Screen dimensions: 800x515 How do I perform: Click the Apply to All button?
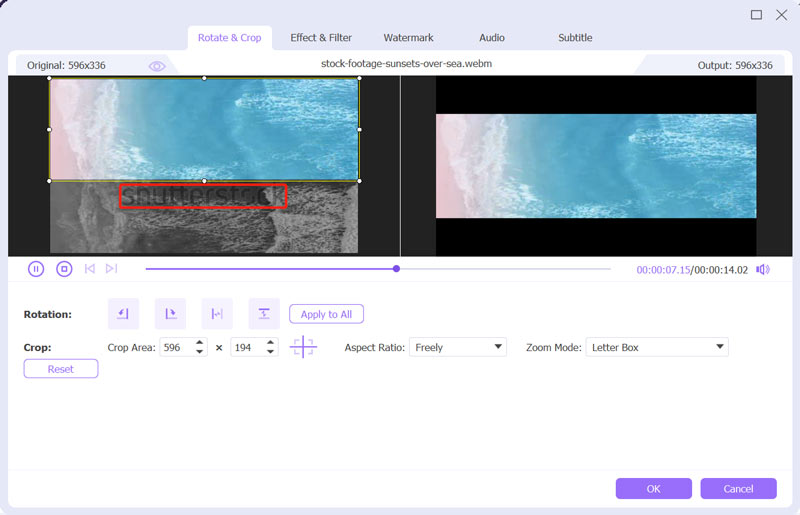[x=327, y=314]
